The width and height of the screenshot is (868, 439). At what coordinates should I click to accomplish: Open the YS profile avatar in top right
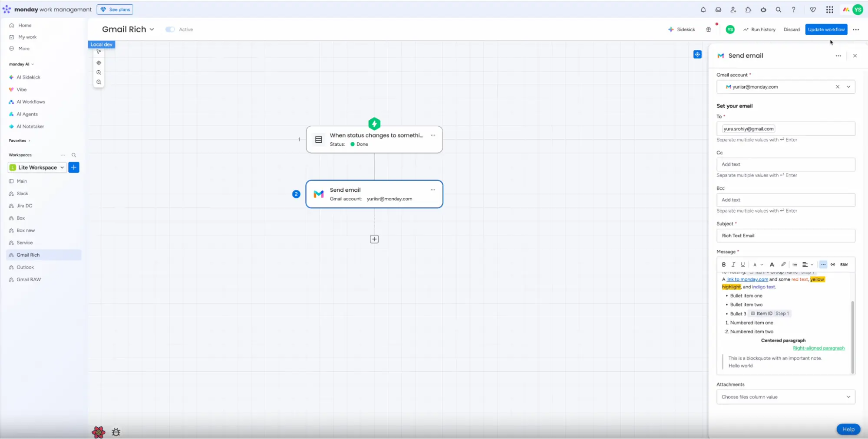click(x=858, y=10)
